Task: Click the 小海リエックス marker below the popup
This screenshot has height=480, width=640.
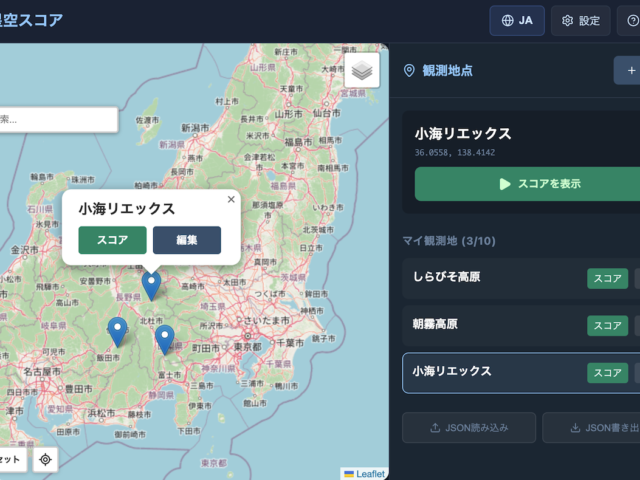Action: click(x=151, y=285)
